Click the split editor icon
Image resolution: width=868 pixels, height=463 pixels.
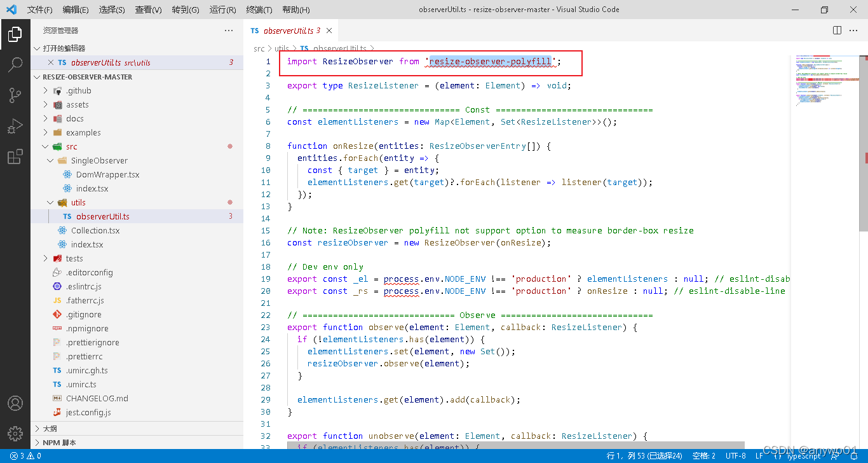point(837,30)
